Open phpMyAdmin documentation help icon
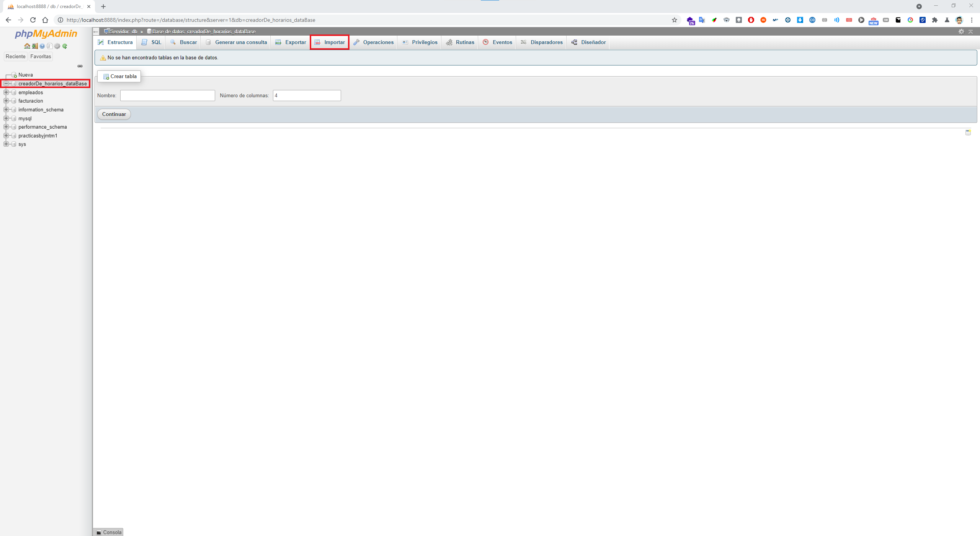 click(42, 46)
